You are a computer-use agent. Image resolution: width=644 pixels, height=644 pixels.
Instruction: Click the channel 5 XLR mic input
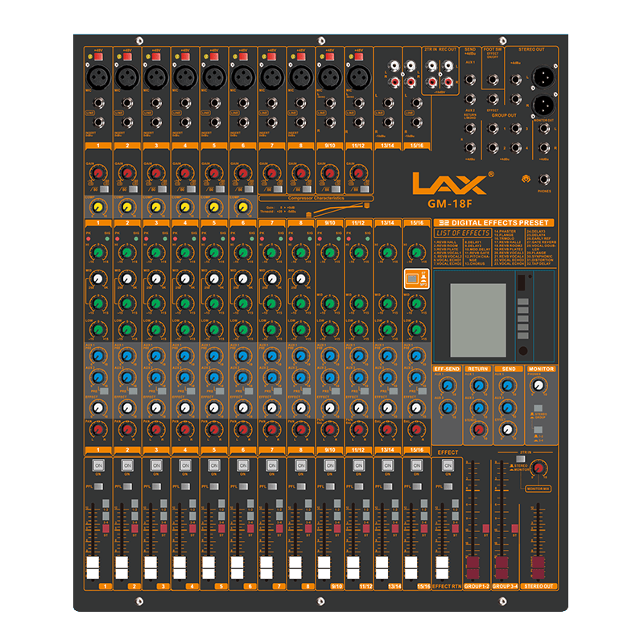coord(214,77)
